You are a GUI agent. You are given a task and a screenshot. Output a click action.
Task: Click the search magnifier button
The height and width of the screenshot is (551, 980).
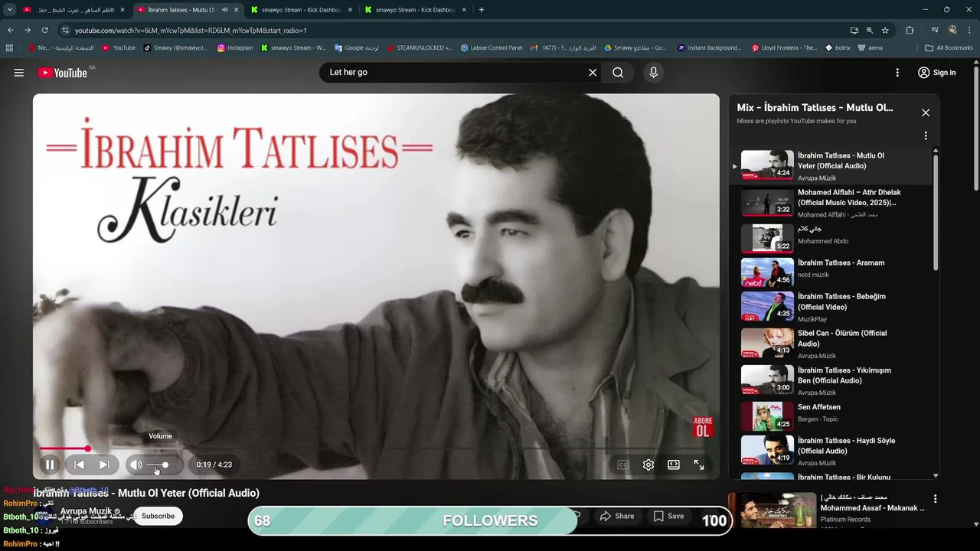click(618, 73)
